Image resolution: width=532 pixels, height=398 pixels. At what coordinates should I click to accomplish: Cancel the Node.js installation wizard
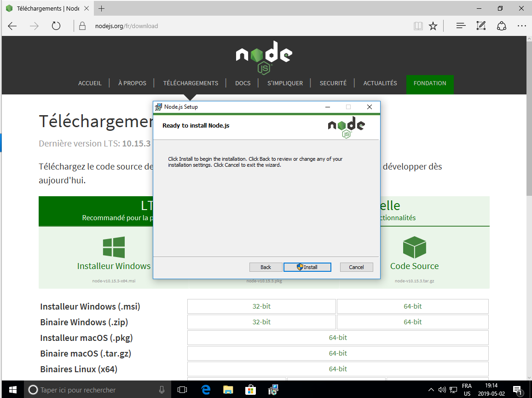[356, 267]
